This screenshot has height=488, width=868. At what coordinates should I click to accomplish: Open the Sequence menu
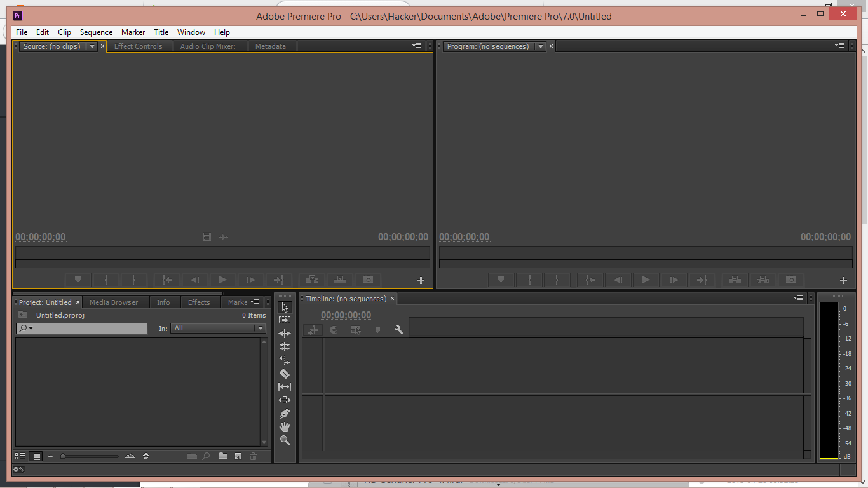(96, 32)
